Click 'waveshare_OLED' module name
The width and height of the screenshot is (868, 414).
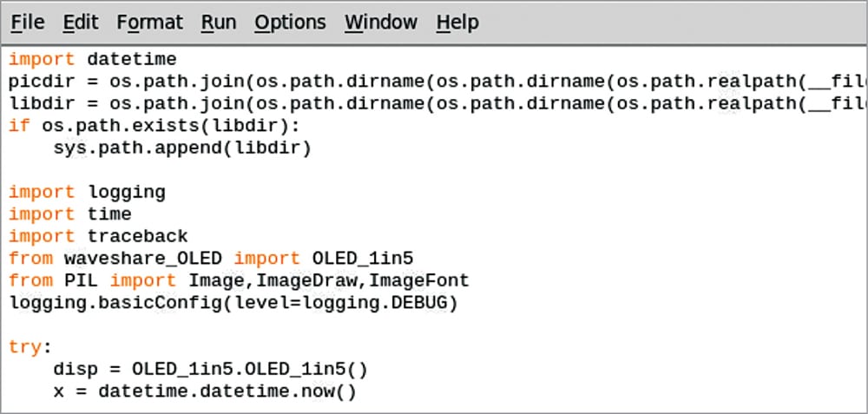[143, 259]
